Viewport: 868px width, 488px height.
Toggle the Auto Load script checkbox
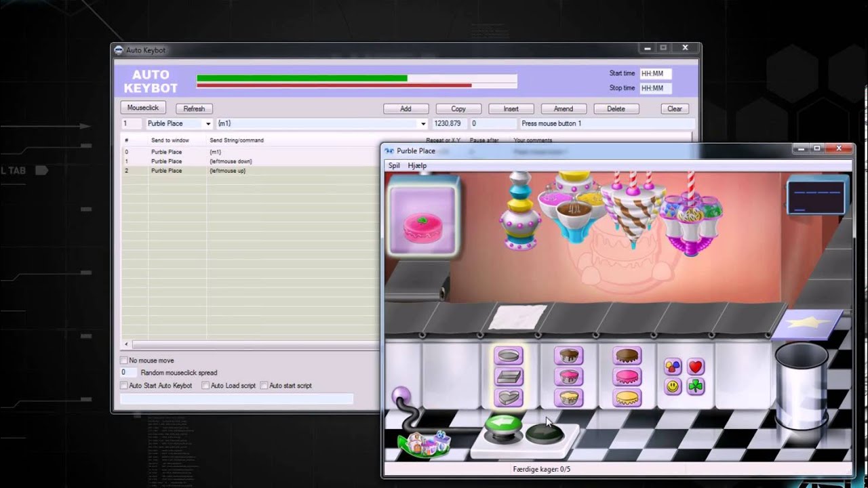205,386
